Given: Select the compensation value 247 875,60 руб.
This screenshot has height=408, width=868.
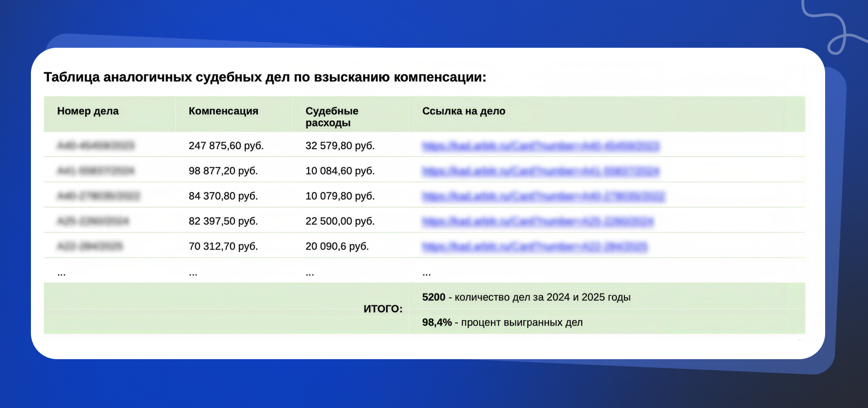Looking at the screenshot, I should coord(226,146).
